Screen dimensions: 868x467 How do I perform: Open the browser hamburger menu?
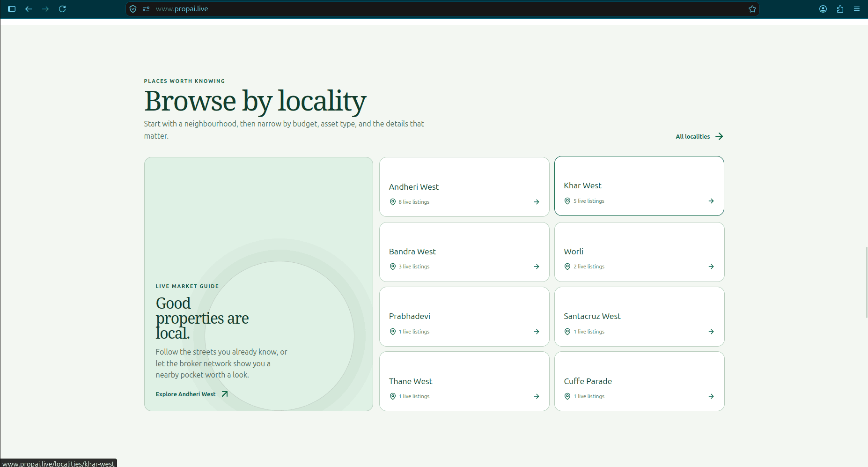(857, 9)
